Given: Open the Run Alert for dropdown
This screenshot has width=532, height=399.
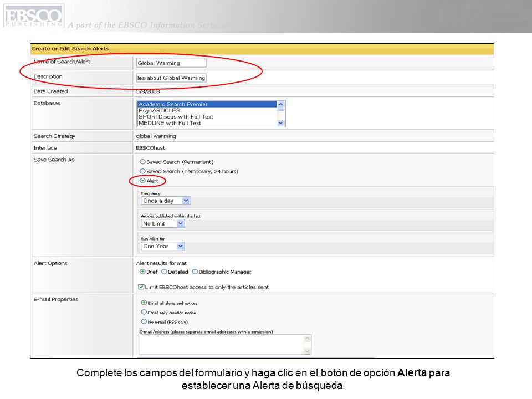Looking at the screenshot, I should coord(162,246).
